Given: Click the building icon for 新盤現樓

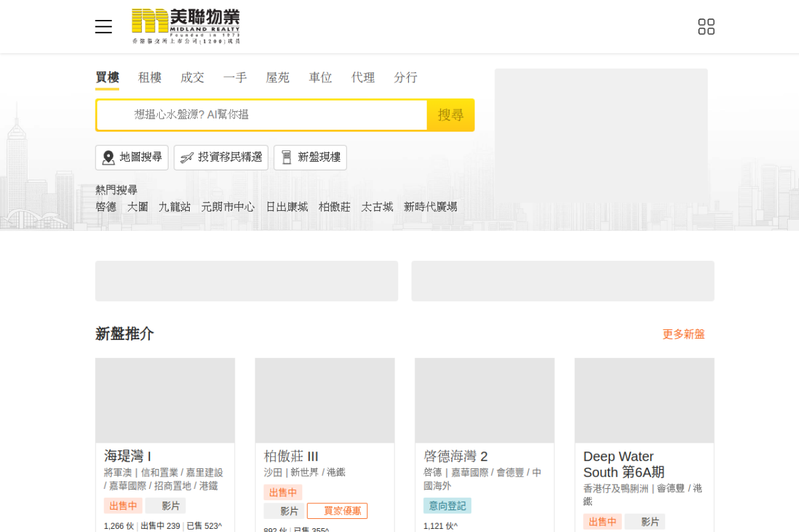Looking at the screenshot, I should pos(287,158).
